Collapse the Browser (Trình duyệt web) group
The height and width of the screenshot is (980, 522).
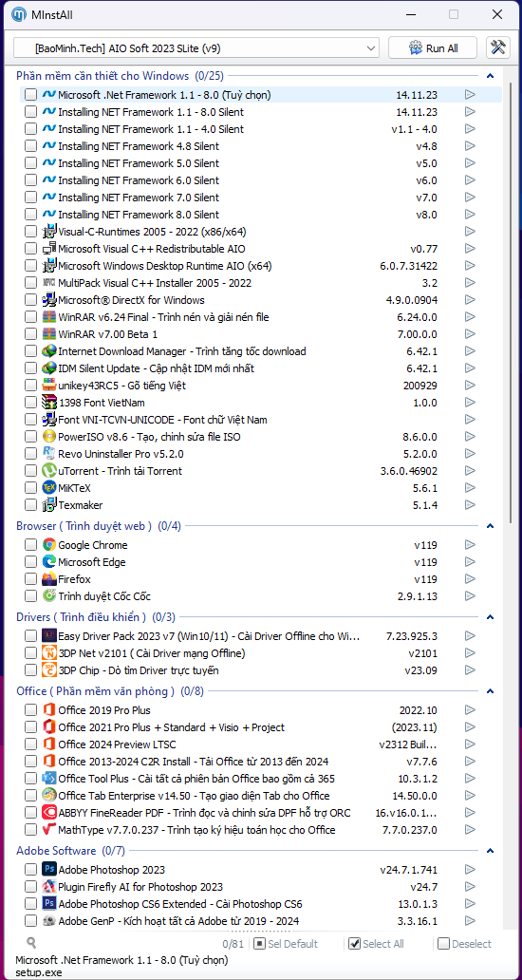[490, 526]
